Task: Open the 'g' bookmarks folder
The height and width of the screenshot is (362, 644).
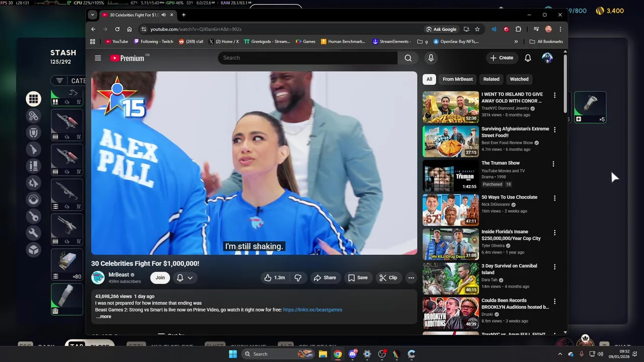Action: (423, 42)
